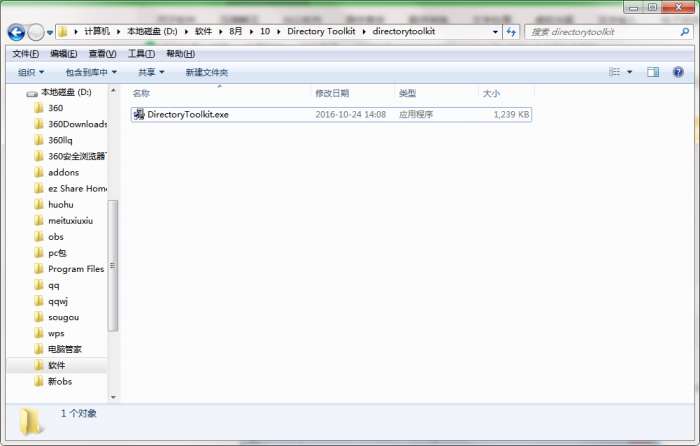Select the 360 folder in the tree
The image size is (700, 446).
[x=55, y=108]
